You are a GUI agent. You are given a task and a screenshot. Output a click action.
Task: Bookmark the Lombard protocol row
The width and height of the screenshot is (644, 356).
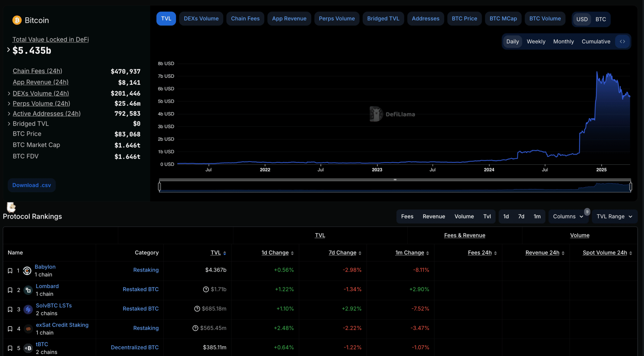pos(10,290)
